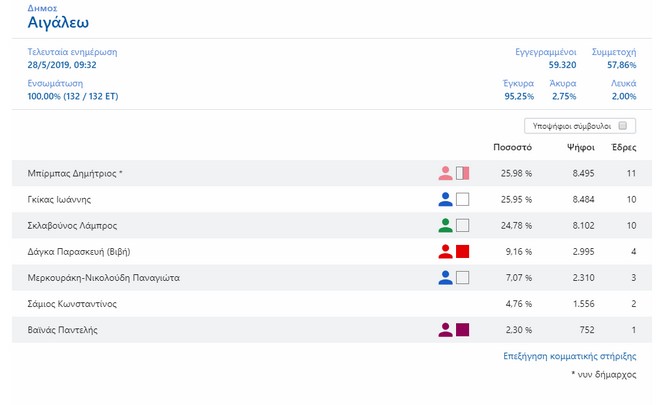Click the empty party square for Γκίκας Ιωάννης
The width and height of the screenshot is (660, 405).
[462, 199]
